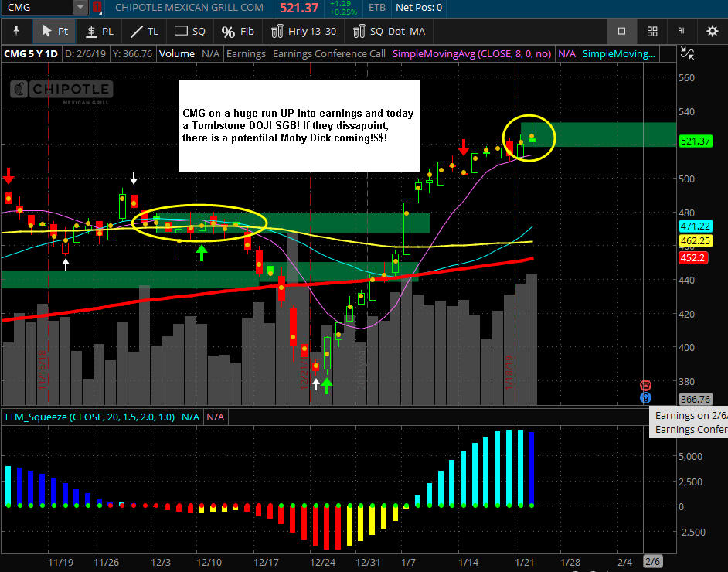The height and width of the screenshot is (572, 728).
Task: Select the TL trendline tool
Action: [145, 31]
